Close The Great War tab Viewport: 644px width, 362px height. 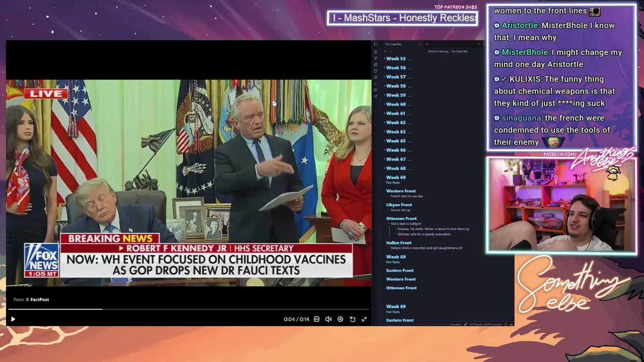(420, 44)
